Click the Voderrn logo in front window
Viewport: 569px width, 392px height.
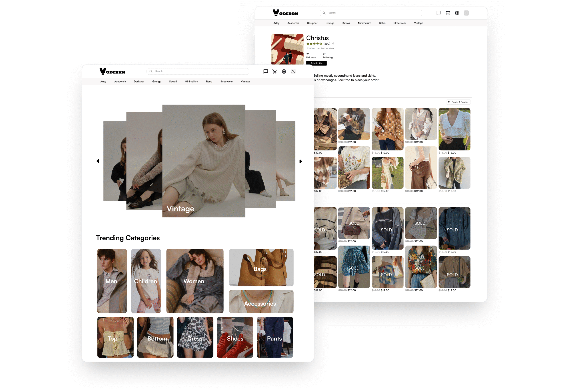112,71
